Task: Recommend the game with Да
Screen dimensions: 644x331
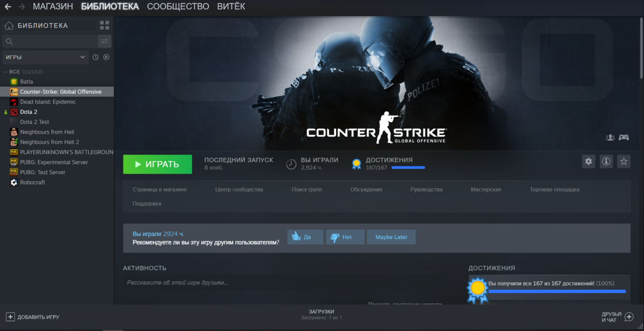Action: [305, 237]
